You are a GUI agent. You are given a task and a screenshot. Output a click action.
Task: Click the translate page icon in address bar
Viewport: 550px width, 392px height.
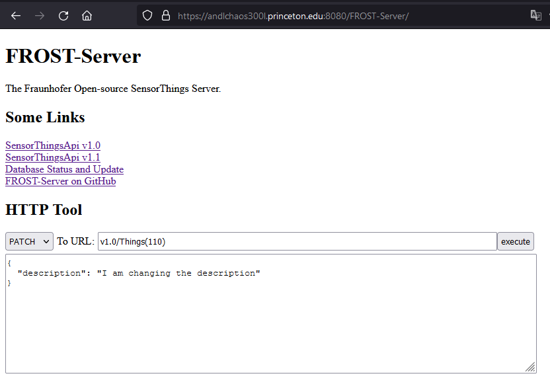click(535, 15)
